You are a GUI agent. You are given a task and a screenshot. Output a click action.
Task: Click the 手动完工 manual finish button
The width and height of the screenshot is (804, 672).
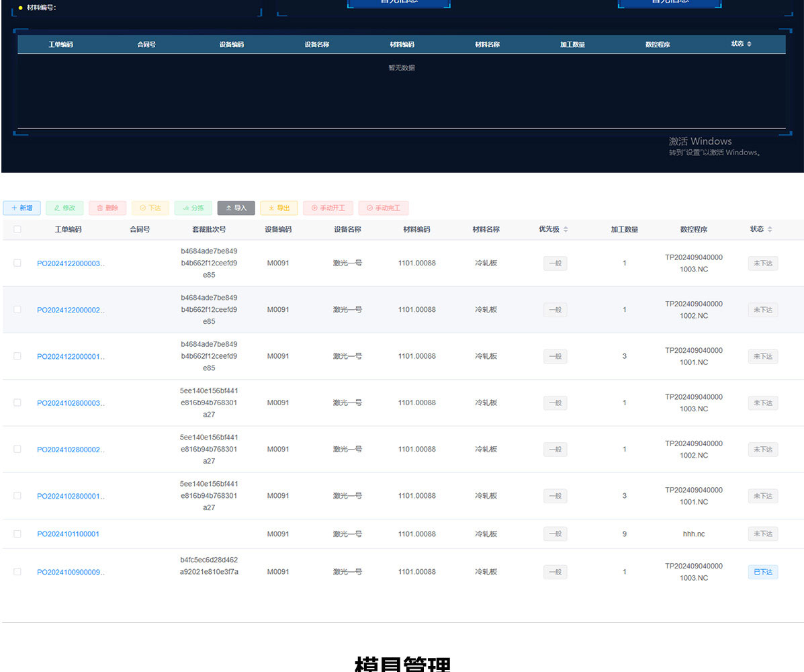[383, 208]
